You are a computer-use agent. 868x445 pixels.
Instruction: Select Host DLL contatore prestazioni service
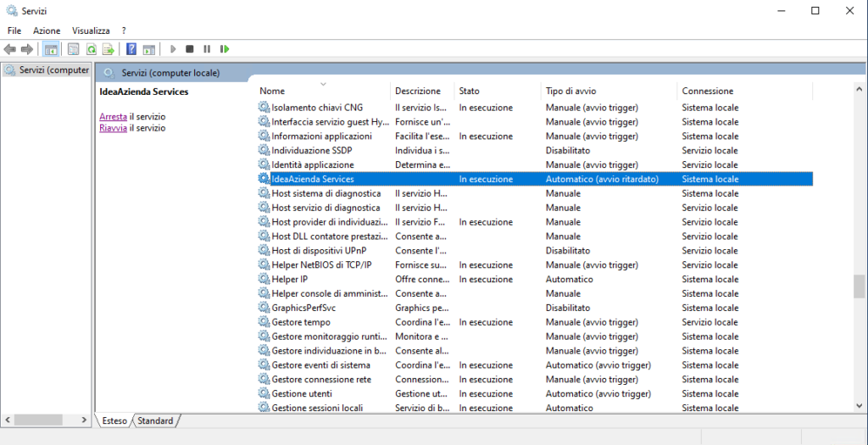(x=535, y=236)
